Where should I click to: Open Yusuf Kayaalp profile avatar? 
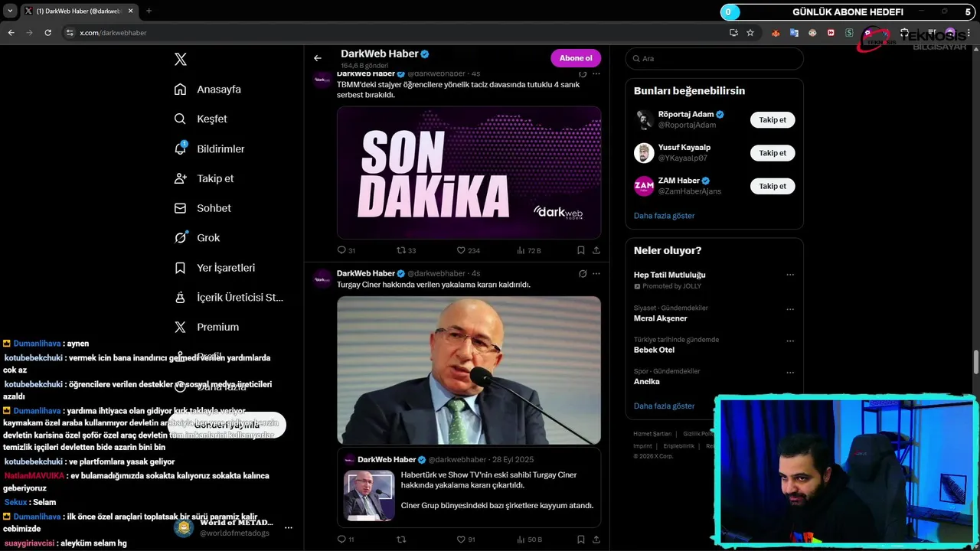(x=644, y=153)
